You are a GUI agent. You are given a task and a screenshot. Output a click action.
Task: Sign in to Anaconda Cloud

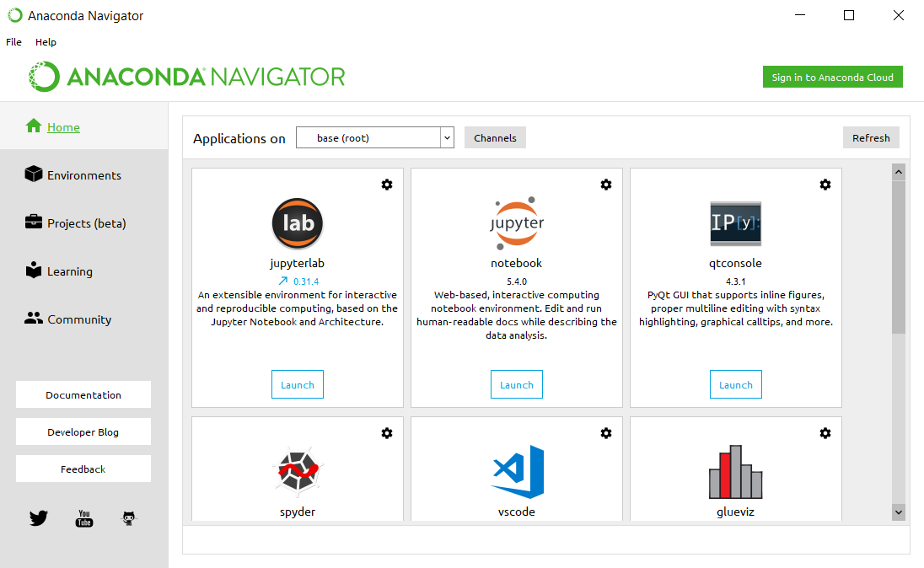[x=833, y=78]
